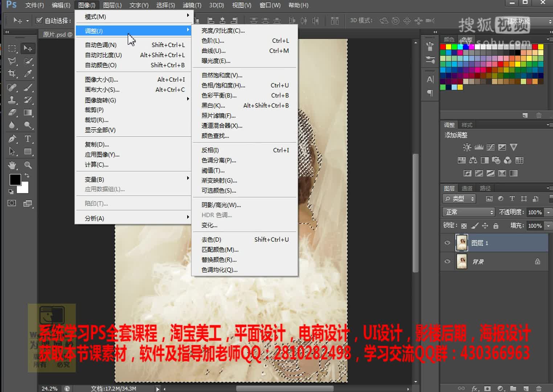553x392 pixels.
Task: Click black foreground color swatch
Action: pos(15,179)
